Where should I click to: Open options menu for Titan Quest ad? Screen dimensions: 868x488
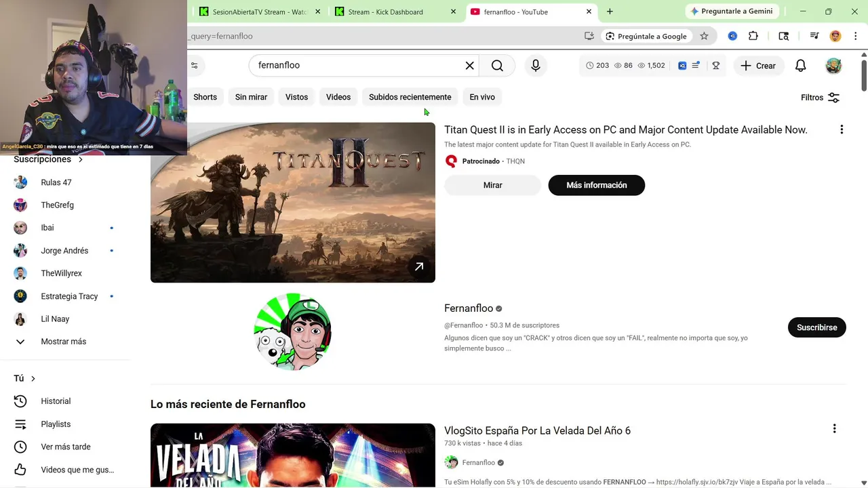point(842,129)
